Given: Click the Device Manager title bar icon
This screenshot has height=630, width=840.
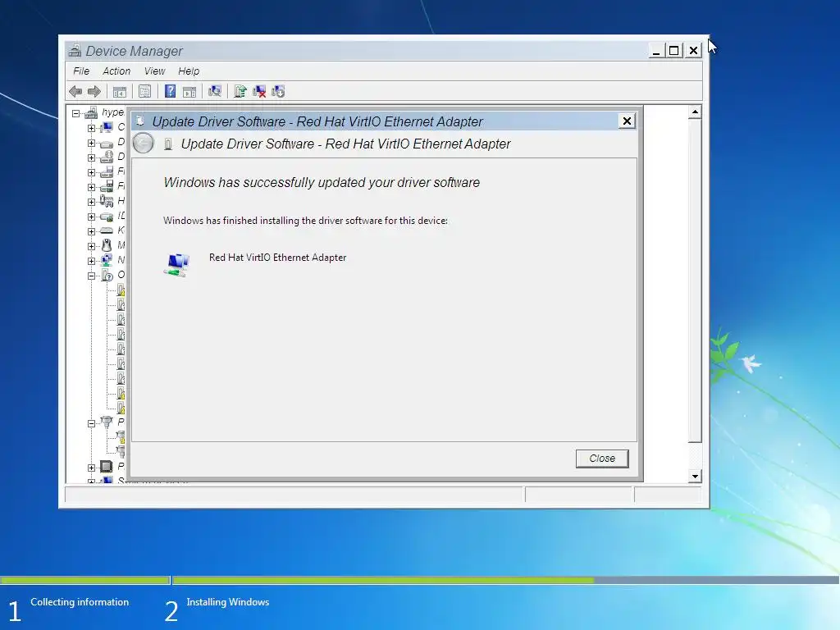Looking at the screenshot, I should (x=75, y=51).
